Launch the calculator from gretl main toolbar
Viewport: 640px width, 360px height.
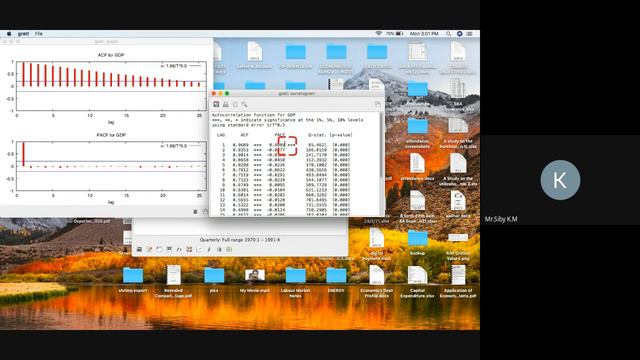(139, 249)
